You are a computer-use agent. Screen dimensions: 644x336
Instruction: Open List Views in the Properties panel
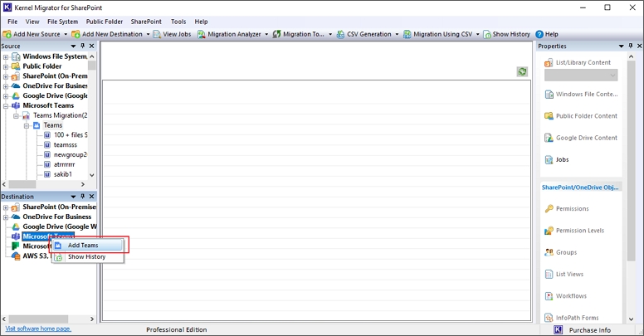point(563,274)
